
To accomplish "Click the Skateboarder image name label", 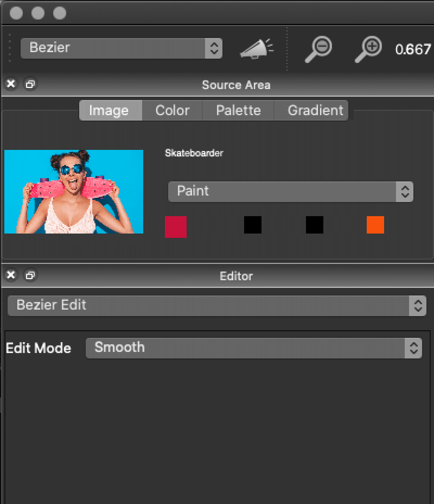I will click(x=194, y=153).
